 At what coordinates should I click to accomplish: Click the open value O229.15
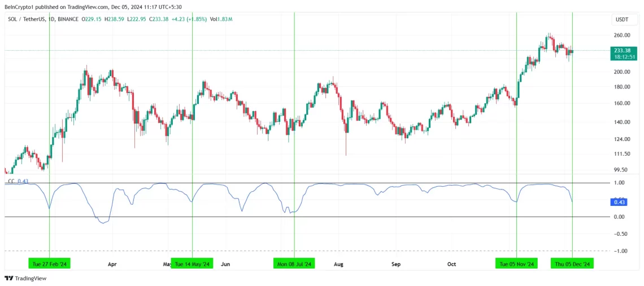point(93,19)
